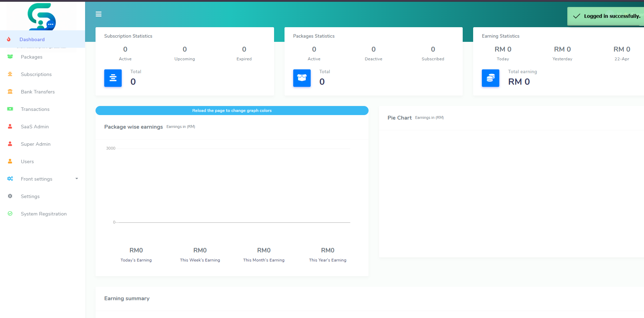The height and width of the screenshot is (318, 644).
Task: Click the app logo in sidebar
Action: pos(41,16)
